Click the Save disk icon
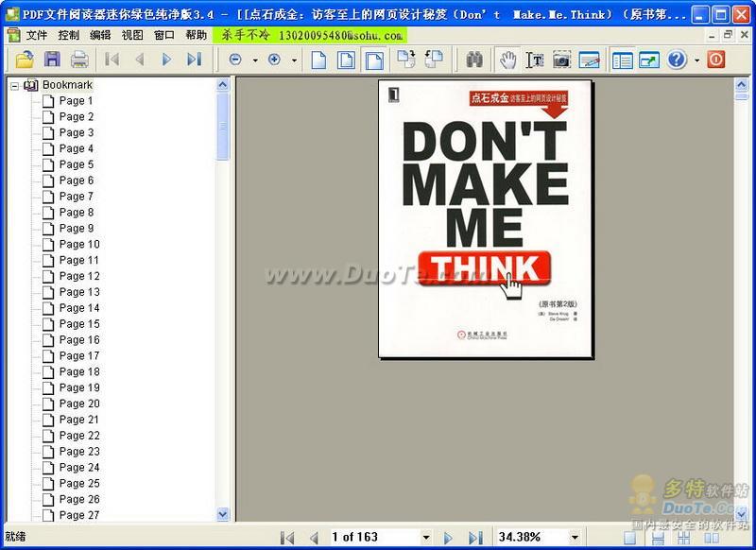Viewport: 756px width, 550px height. pyautogui.click(x=52, y=60)
